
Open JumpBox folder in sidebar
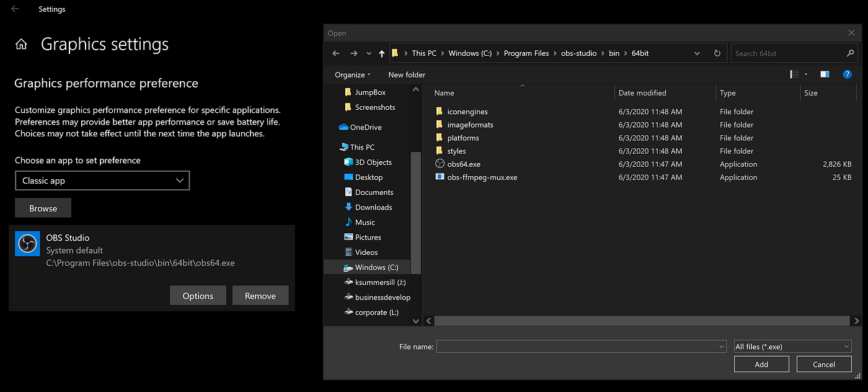coord(365,92)
